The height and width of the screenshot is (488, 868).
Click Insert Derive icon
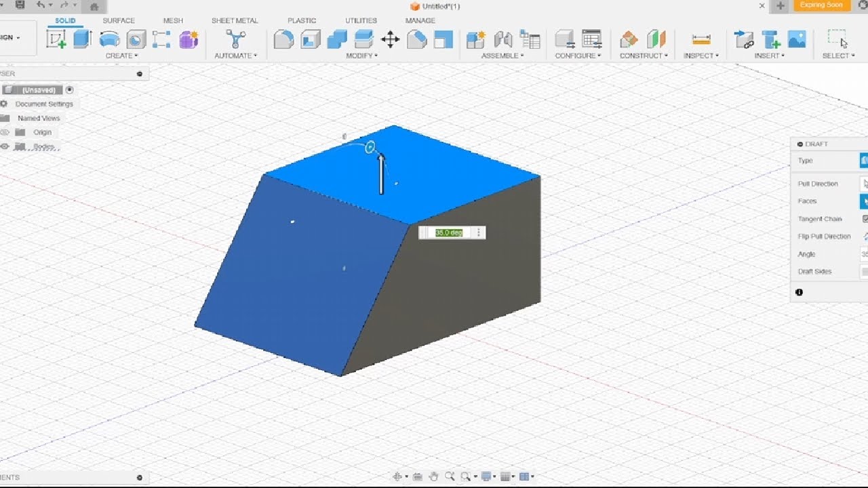(745, 39)
